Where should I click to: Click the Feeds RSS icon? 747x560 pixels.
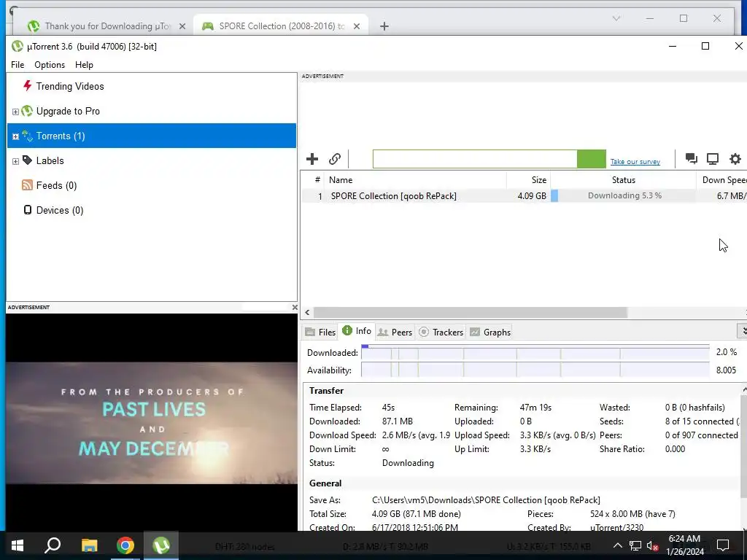click(x=27, y=184)
